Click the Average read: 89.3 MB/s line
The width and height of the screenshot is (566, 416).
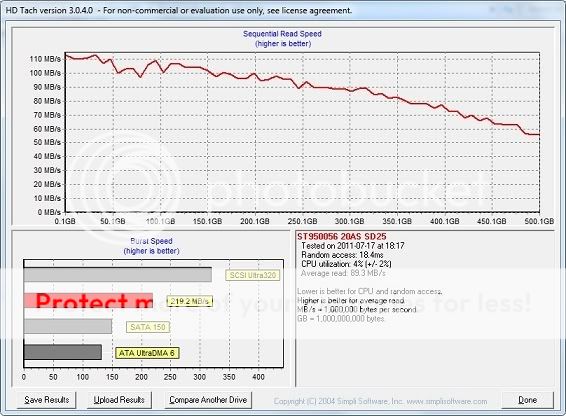343,273
